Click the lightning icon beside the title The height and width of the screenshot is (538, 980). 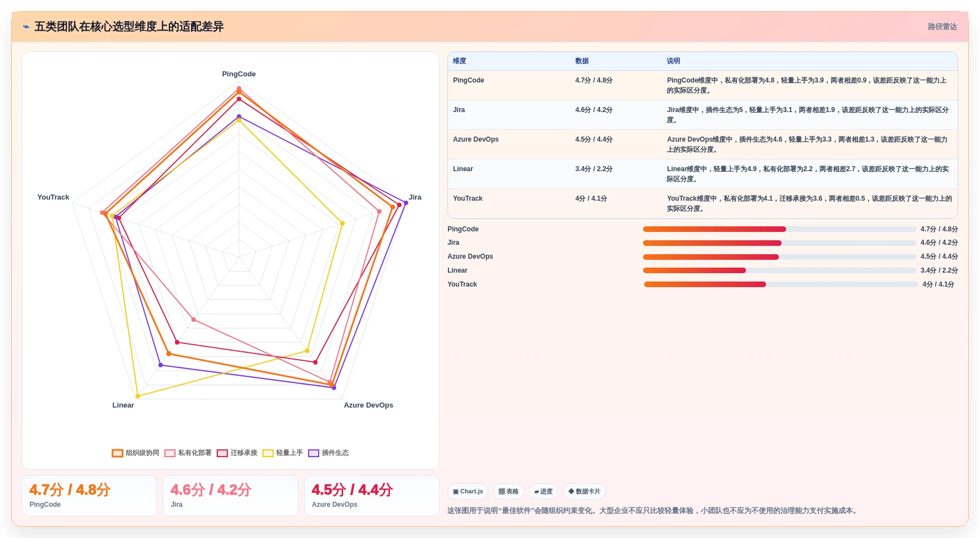pos(26,27)
